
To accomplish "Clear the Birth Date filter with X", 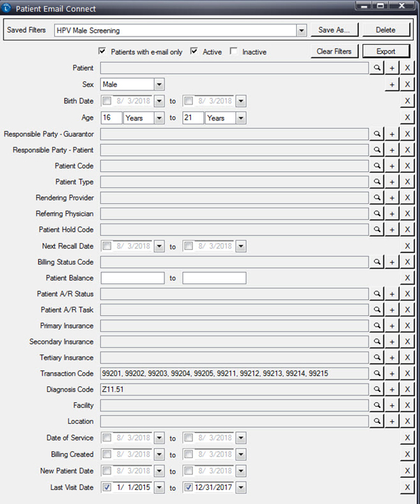I will 407,101.
